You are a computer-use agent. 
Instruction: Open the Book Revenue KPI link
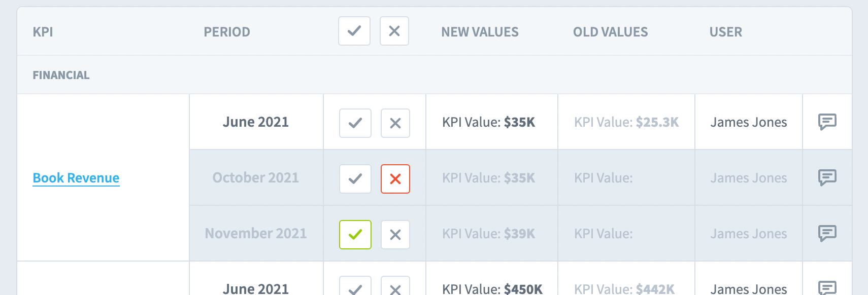click(x=76, y=178)
